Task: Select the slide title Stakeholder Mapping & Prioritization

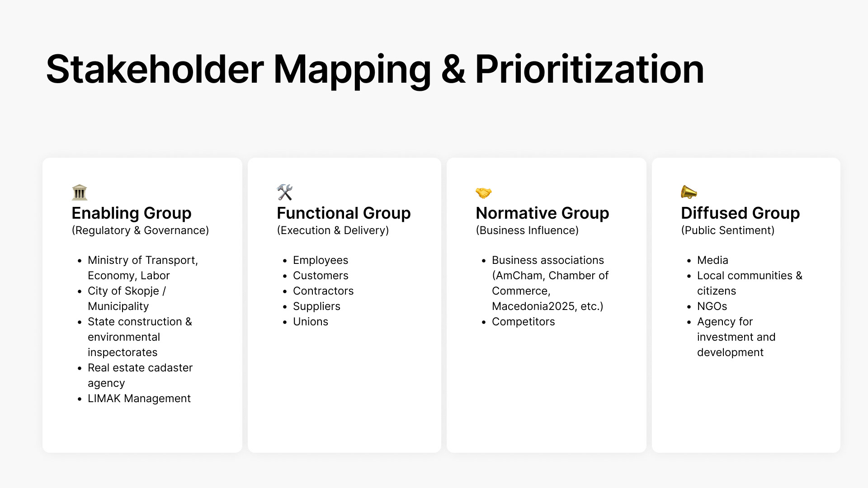Action: [x=375, y=70]
